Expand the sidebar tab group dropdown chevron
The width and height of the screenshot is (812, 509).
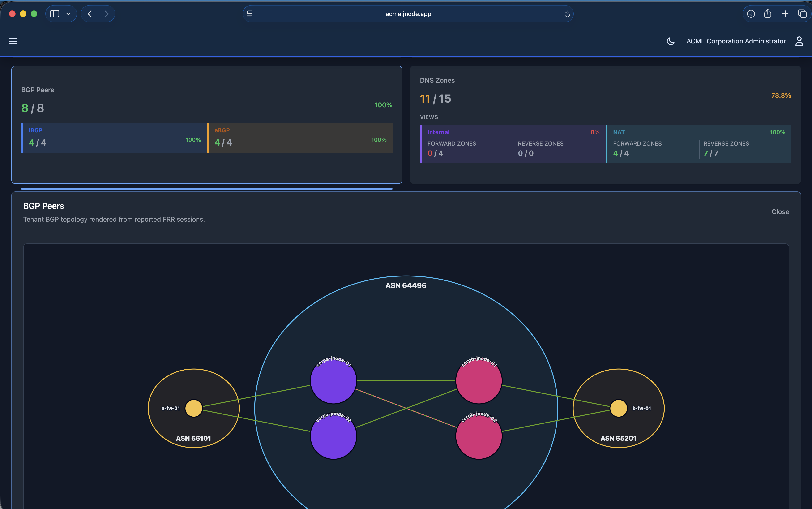68,14
